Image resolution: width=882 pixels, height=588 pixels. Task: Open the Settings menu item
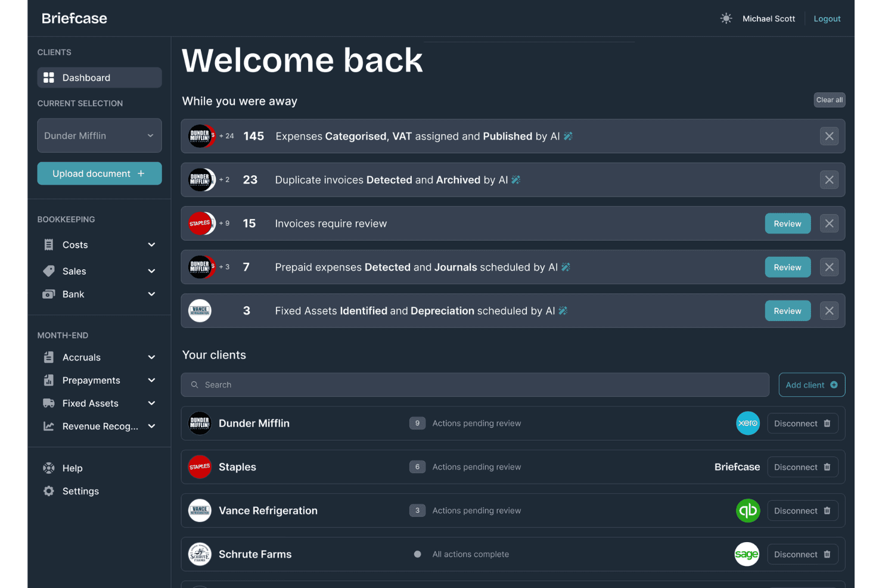coord(80,491)
